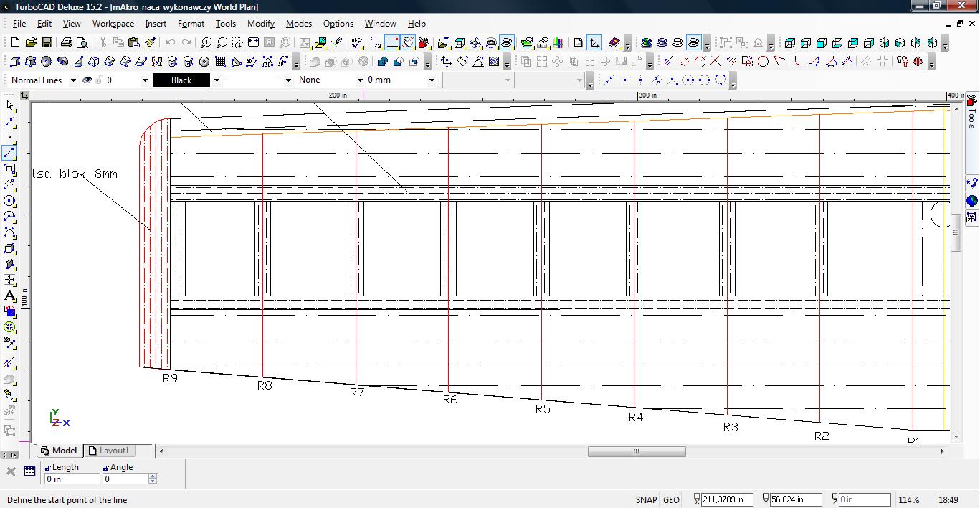Click the Open folder icon
Image resolution: width=980 pixels, height=508 pixels.
[x=31, y=43]
